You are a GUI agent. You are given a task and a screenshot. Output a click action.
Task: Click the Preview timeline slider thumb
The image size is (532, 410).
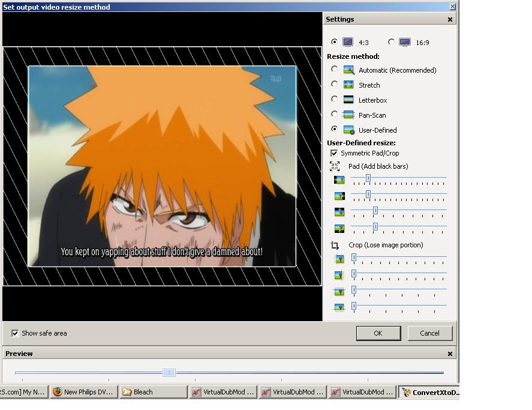[x=169, y=373]
